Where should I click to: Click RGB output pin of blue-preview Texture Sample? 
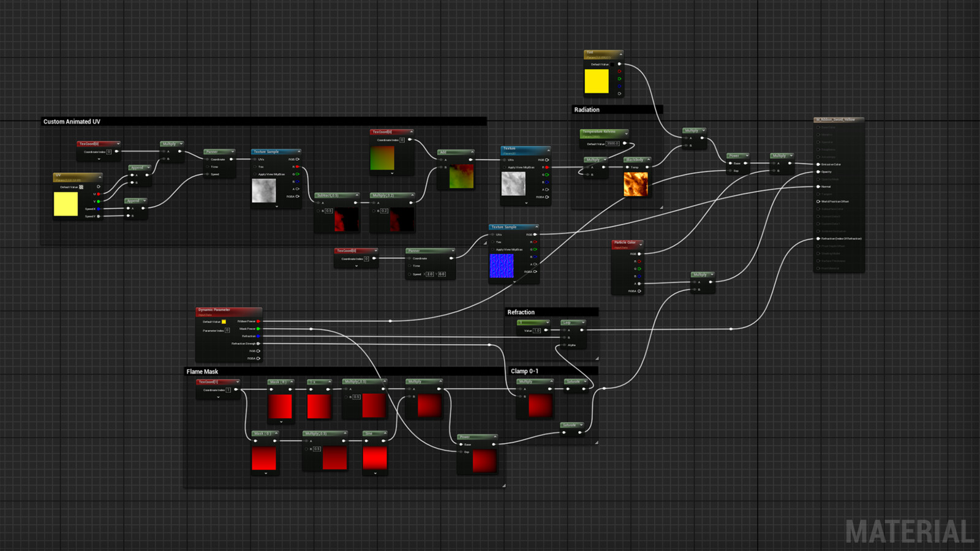(x=535, y=234)
